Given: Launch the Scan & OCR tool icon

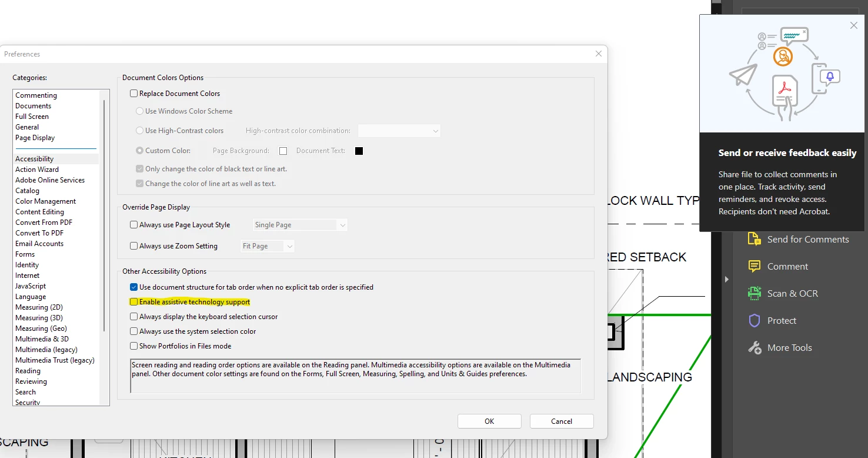Looking at the screenshot, I should point(754,293).
